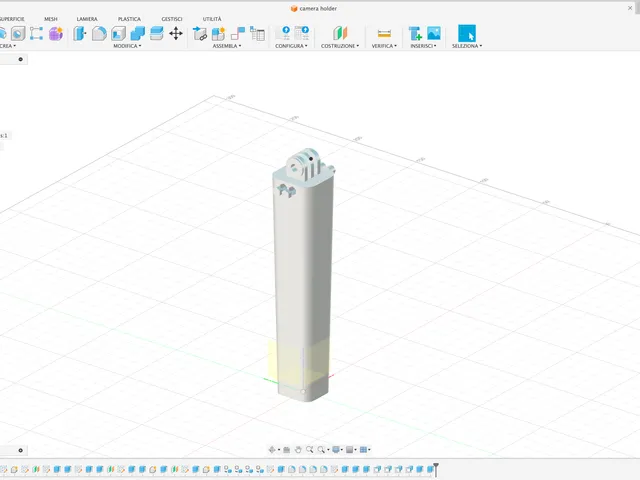Select the Fillet (Raccordo) tool
This screenshot has height=480, width=640.
99,33
